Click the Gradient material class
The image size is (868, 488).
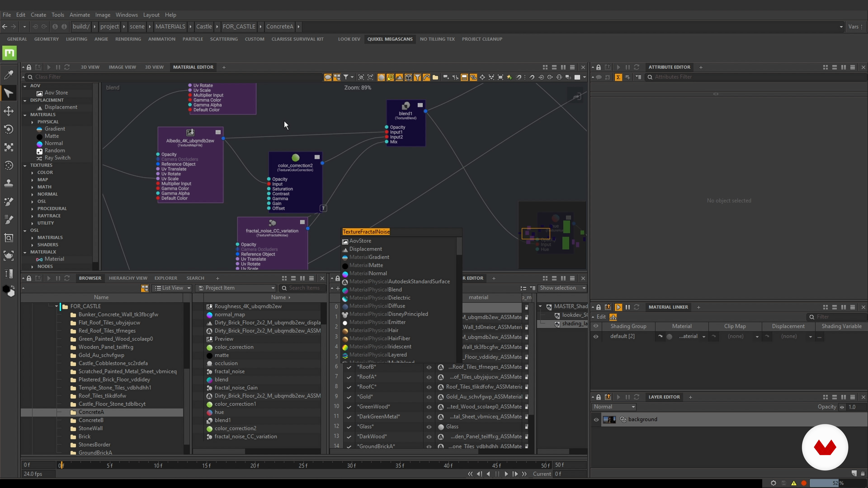click(54, 129)
